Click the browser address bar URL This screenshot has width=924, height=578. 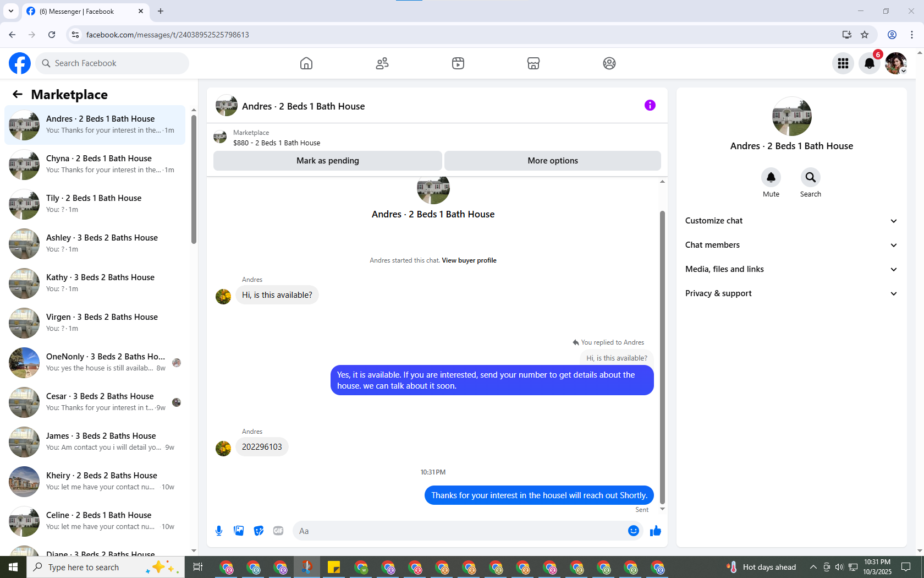click(168, 35)
